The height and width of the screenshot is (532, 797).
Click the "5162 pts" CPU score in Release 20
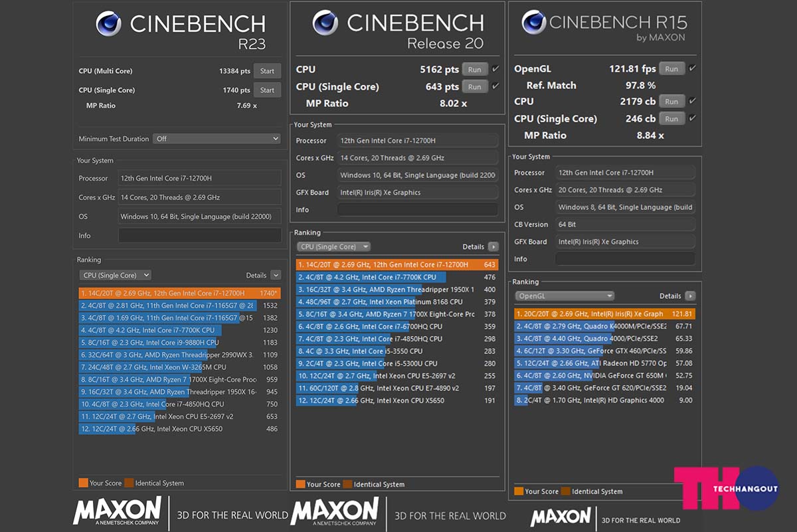pos(440,69)
